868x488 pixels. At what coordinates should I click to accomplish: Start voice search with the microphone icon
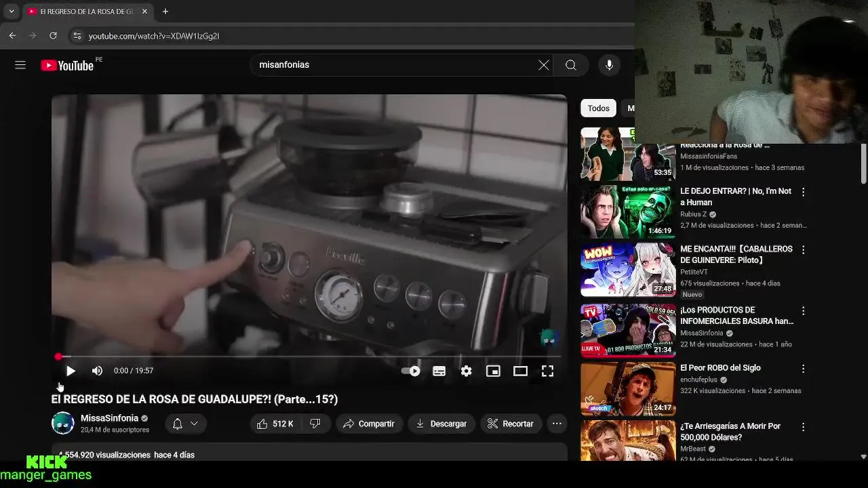(x=609, y=65)
